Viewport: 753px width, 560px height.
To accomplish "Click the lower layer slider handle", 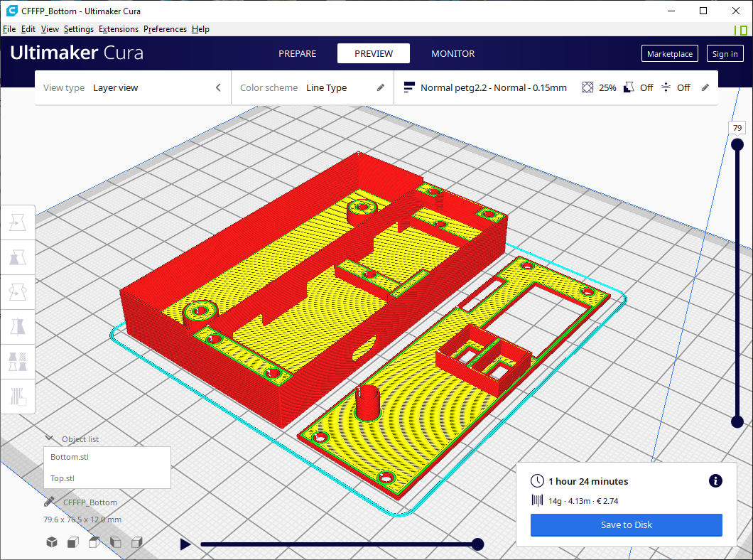I will click(x=737, y=421).
